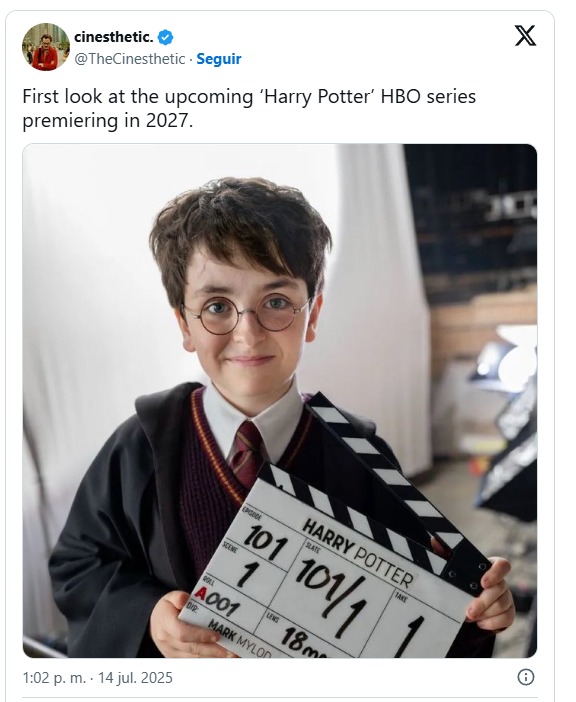Click the striped tie in the photo
The image size is (576, 702).
[x=245, y=453]
